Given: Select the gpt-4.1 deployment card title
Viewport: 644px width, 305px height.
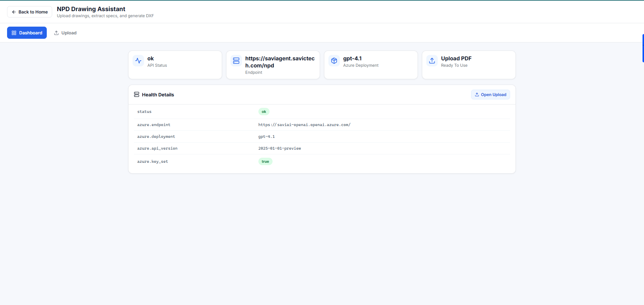Looking at the screenshot, I should point(352,58).
